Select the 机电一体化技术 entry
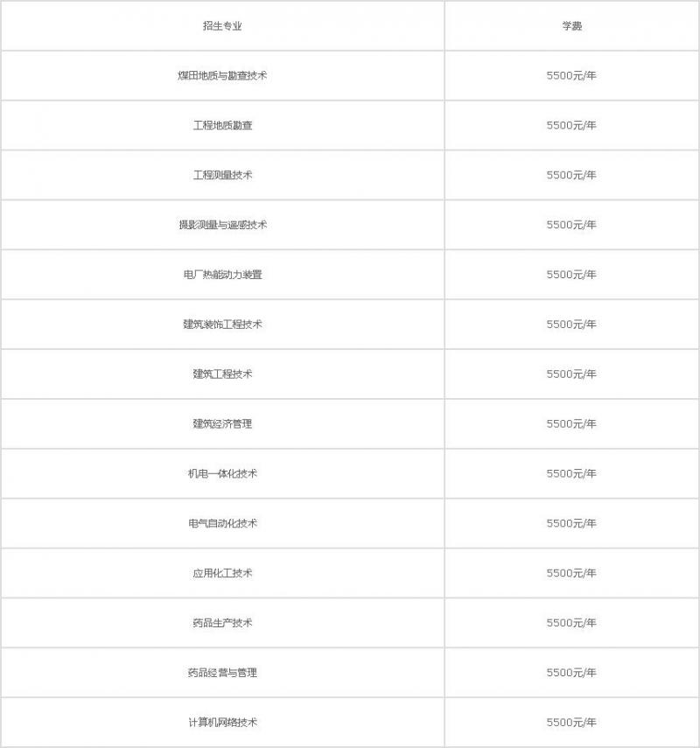700x748 pixels. [x=222, y=474]
